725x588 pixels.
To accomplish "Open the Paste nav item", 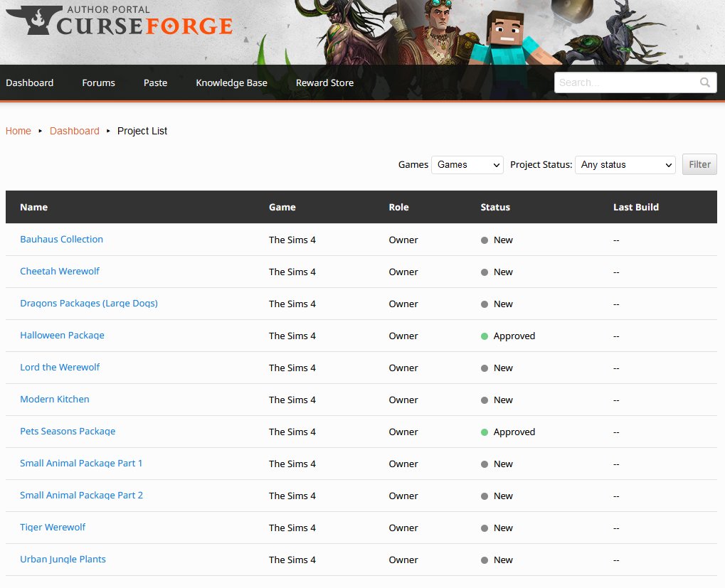I will (x=155, y=82).
